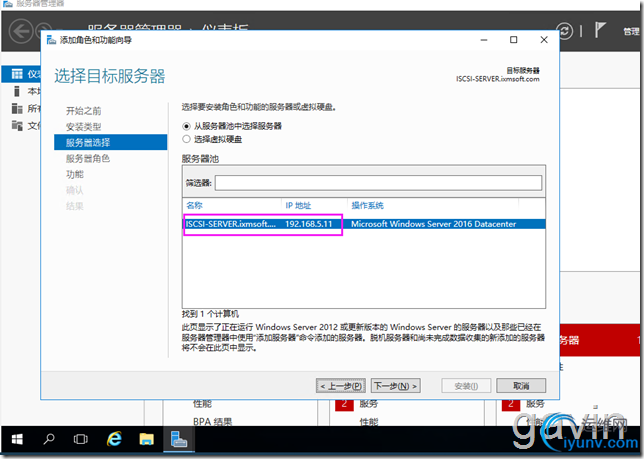Click BPA 结果 in background dashboard
Image resolution: width=644 pixels, height=459 pixels.
pos(212,422)
